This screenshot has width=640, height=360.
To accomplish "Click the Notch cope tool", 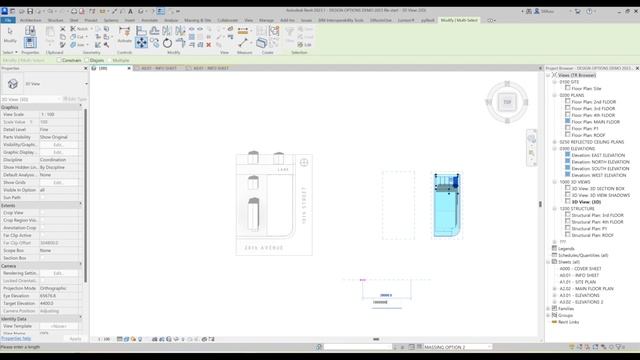I will [x=79, y=29].
